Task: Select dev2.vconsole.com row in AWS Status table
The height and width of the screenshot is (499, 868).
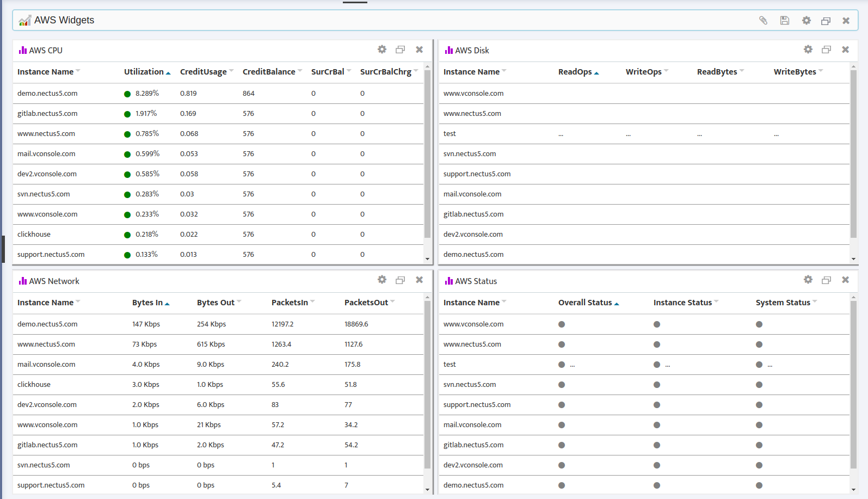Action: click(644, 465)
